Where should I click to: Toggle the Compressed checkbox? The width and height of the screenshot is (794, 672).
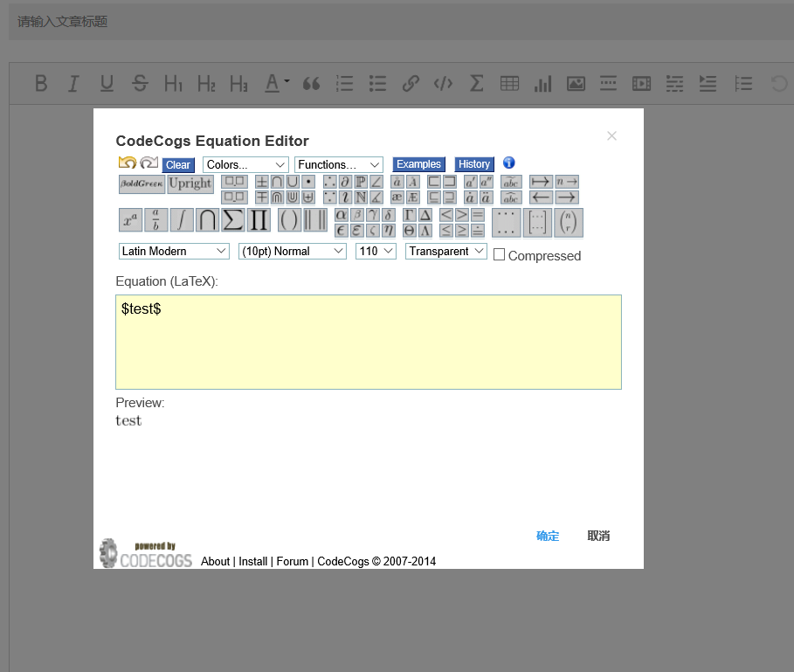(499, 254)
